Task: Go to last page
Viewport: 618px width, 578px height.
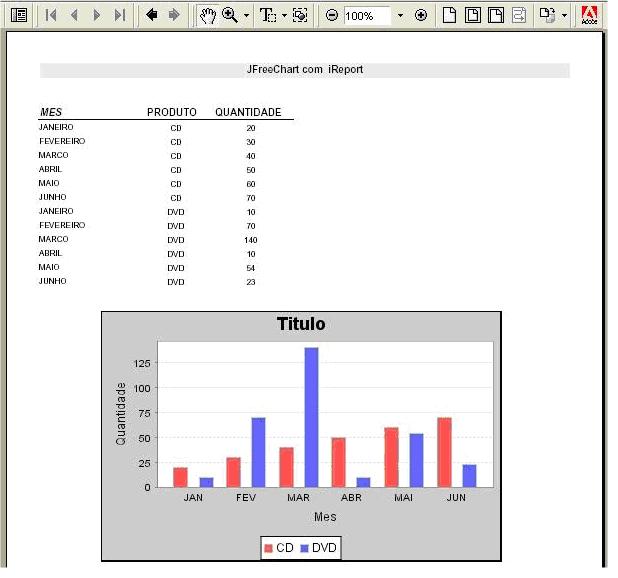Action: (x=119, y=15)
